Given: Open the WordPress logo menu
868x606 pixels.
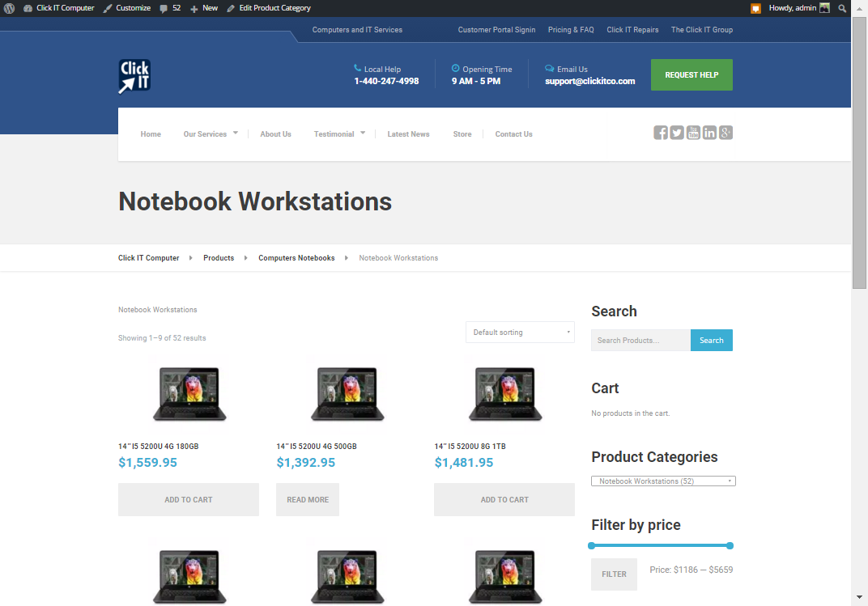Looking at the screenshot, I should click(10, 8).
